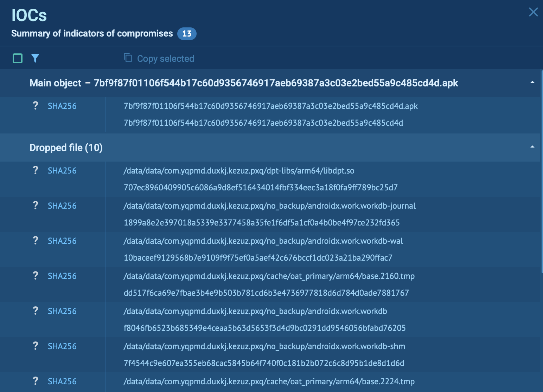Toggle the select-all checkbox in toolbar

coord(18,58)
